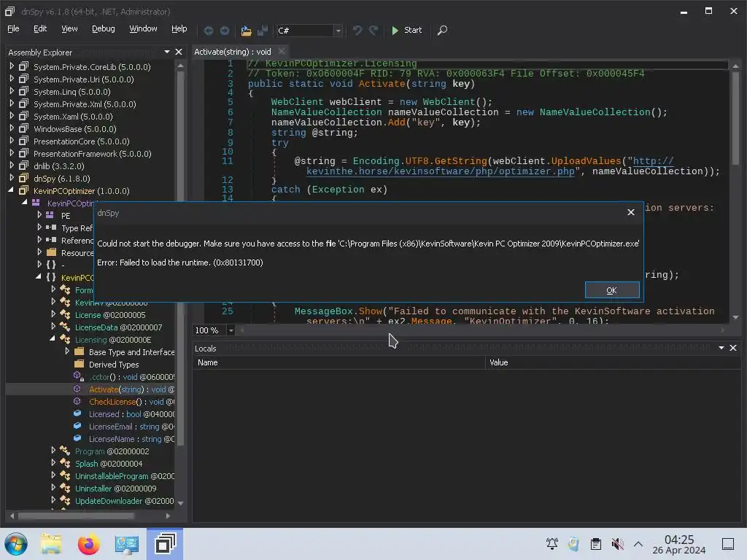Close the dnSpy error dialog
This screenshot has height=560, width=747.
[x=631, y=212]
